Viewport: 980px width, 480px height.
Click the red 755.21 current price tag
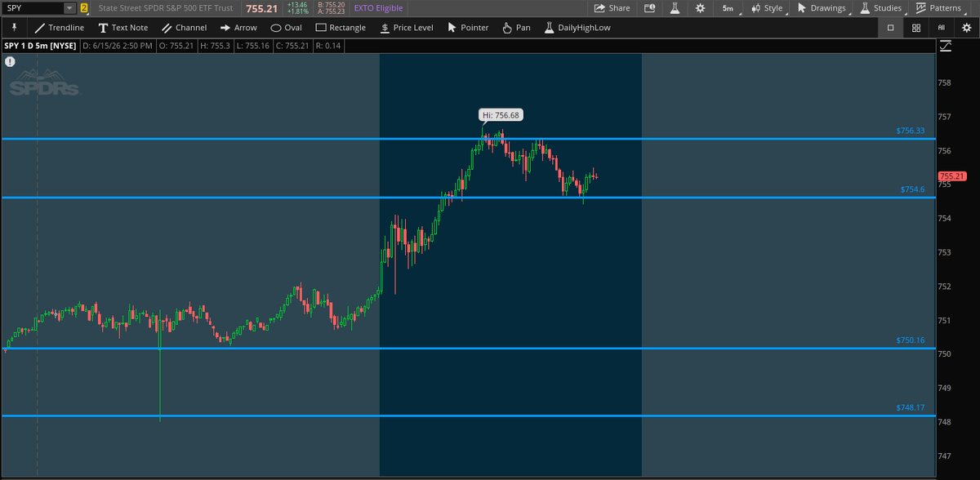tap(952, 176)
